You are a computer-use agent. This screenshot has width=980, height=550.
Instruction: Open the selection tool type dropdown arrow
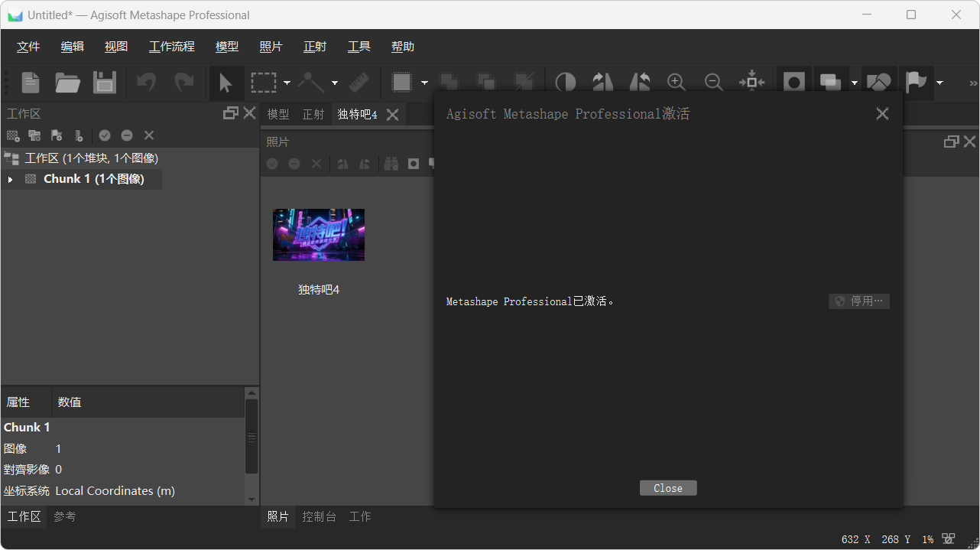287,83
